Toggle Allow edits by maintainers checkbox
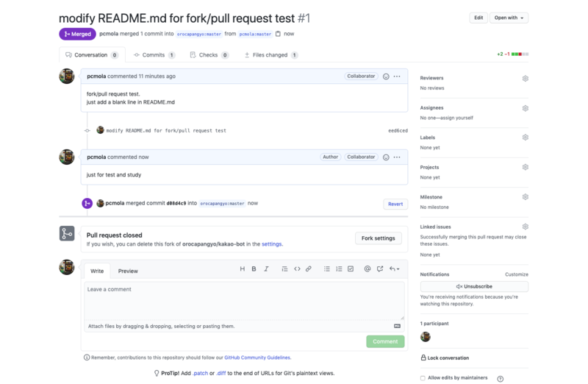 (423, 378)
